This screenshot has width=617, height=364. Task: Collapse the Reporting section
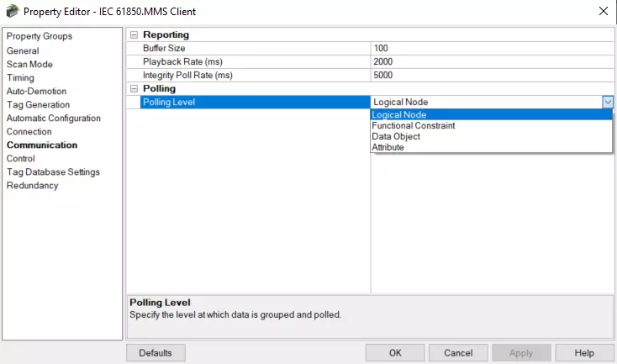[x=134, y=35]
